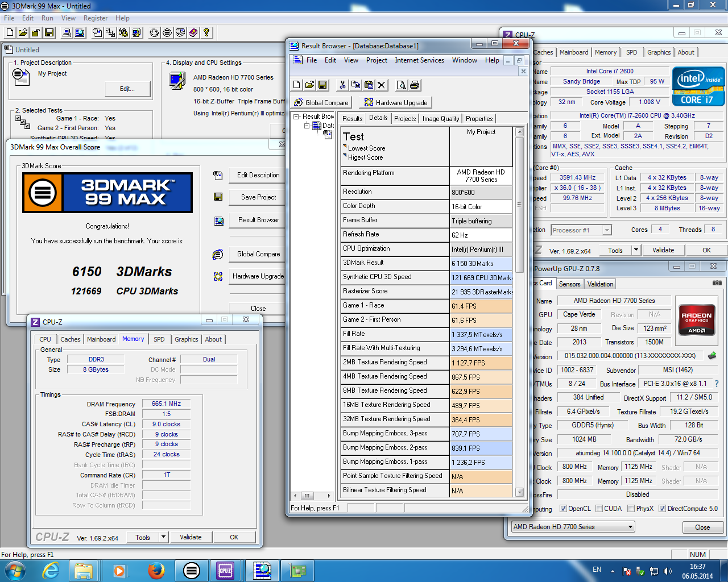Click Global Compare button in Result Browser toolbar

pos(321,102)
